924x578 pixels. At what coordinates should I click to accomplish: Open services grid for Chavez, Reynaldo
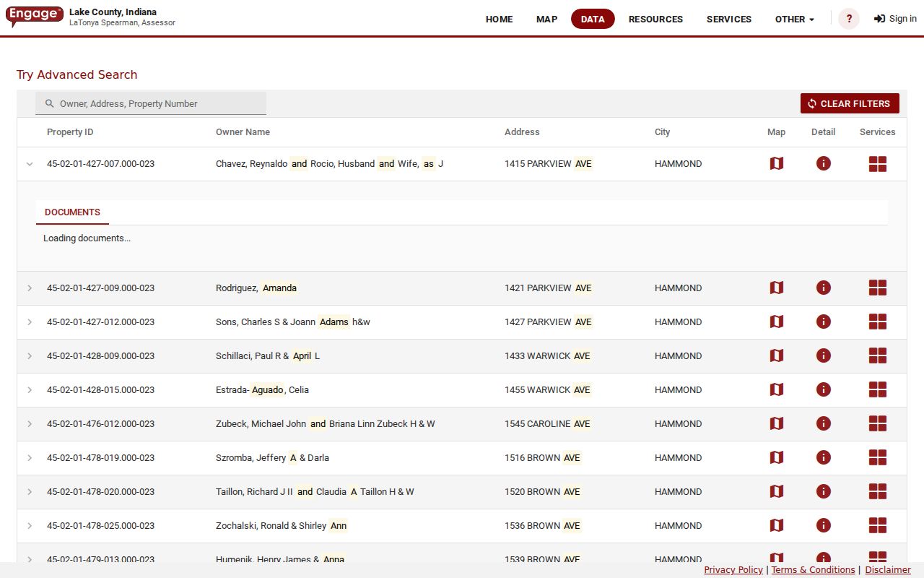pyautogui.click(x=877, y=164)
